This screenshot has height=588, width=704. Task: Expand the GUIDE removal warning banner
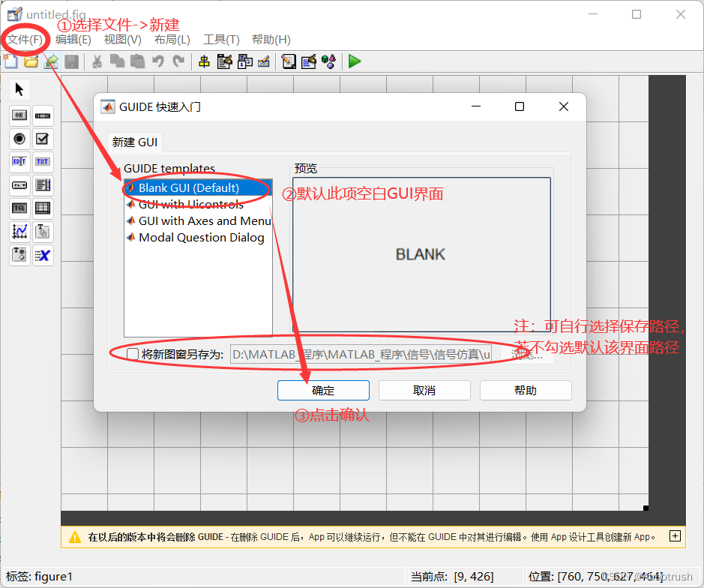coord(675,536)
